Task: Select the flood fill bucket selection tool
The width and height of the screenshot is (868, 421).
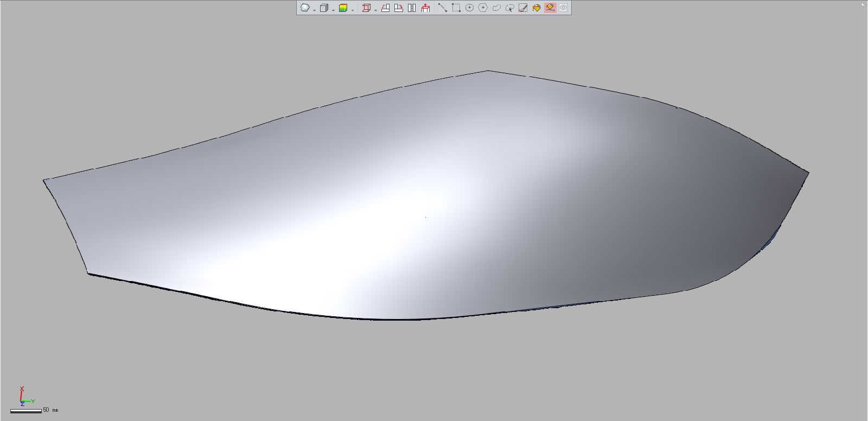Action: click(x=537, y=8)
